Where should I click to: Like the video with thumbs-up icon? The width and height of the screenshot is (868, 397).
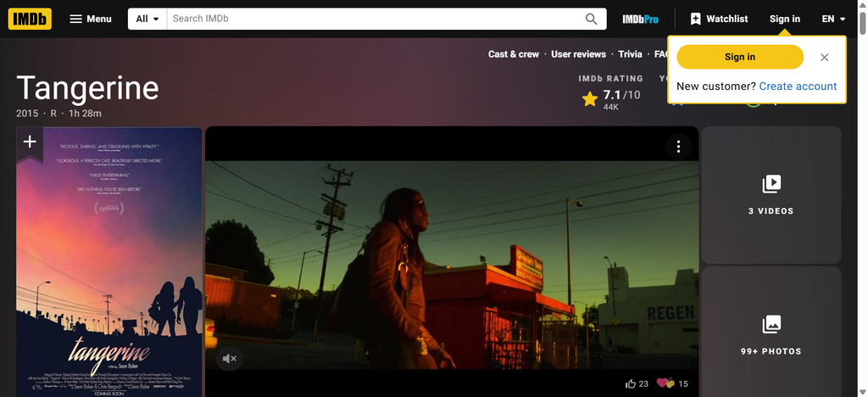(631, 383)
